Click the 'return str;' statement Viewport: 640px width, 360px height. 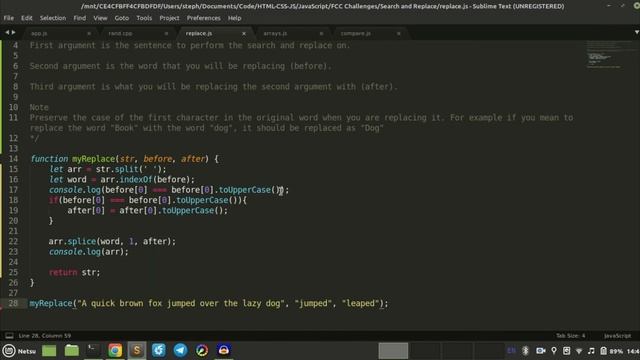74,272
